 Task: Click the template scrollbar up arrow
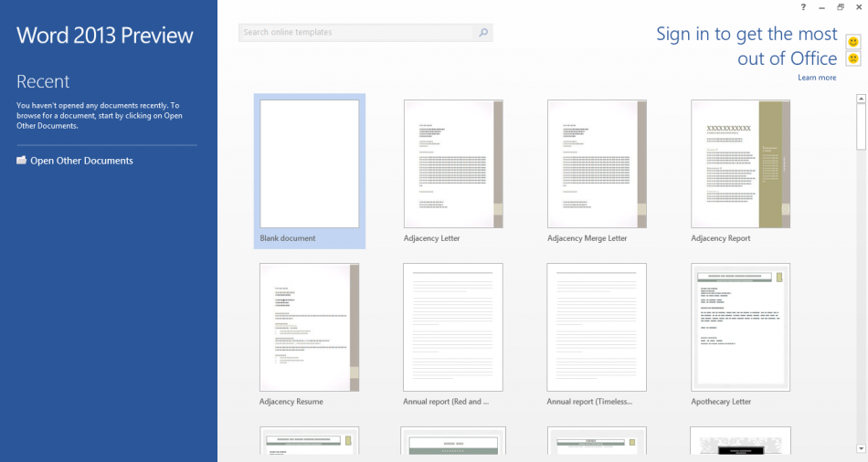tap(861, 99)
